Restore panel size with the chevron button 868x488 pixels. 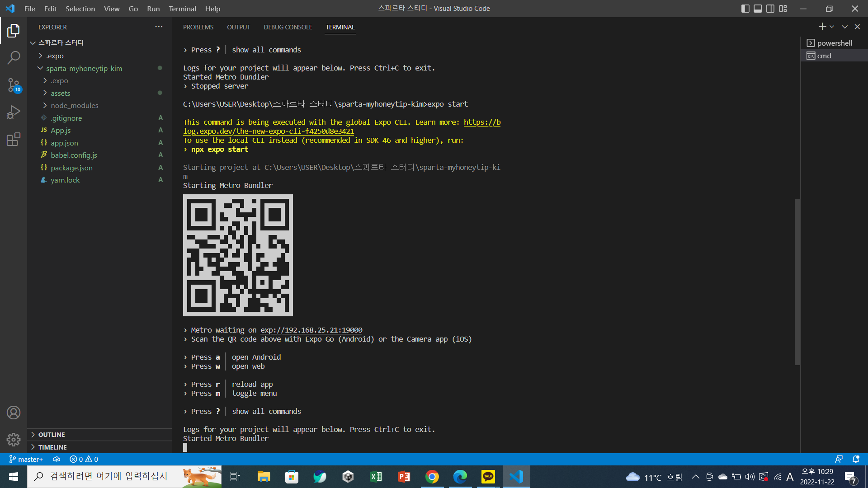(844, 27)
